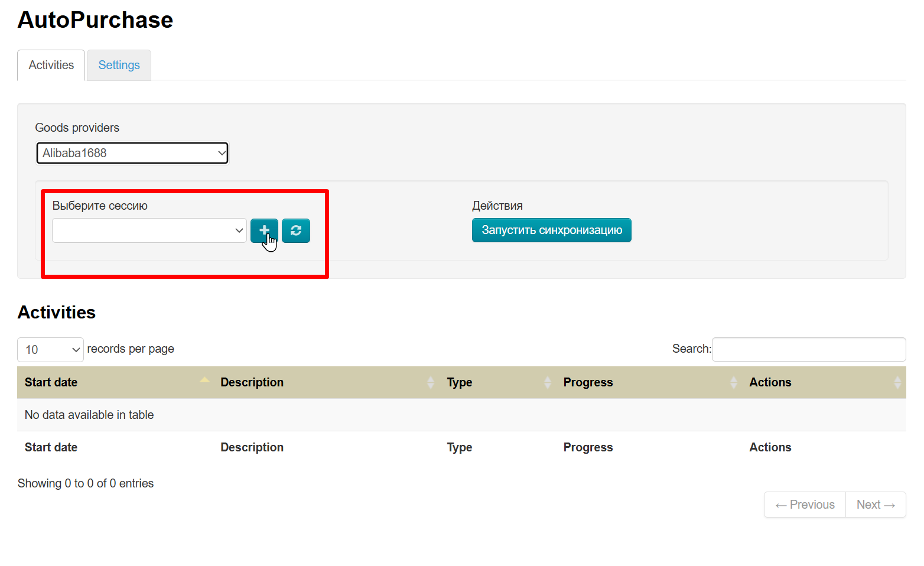Screen dimensions: 924x566
Task: Switch to the Settings tab
Action: tap(119, 65)
